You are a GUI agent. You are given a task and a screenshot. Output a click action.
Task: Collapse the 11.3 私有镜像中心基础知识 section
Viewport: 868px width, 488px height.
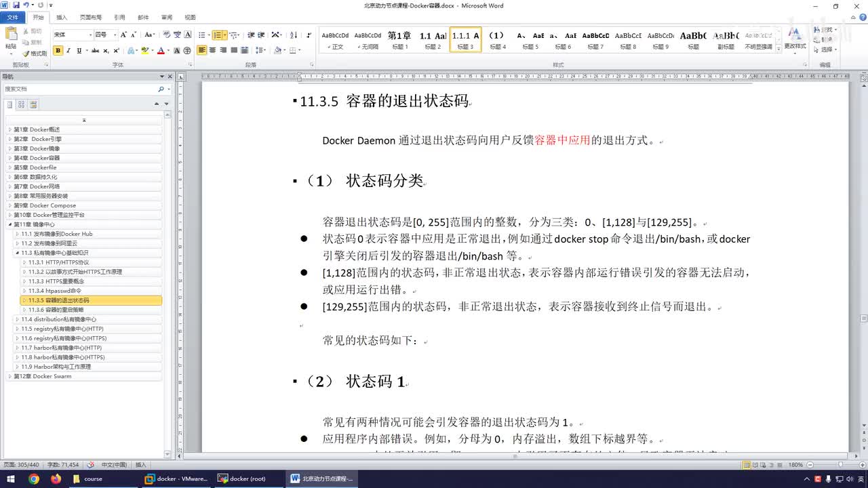(17, 253)
